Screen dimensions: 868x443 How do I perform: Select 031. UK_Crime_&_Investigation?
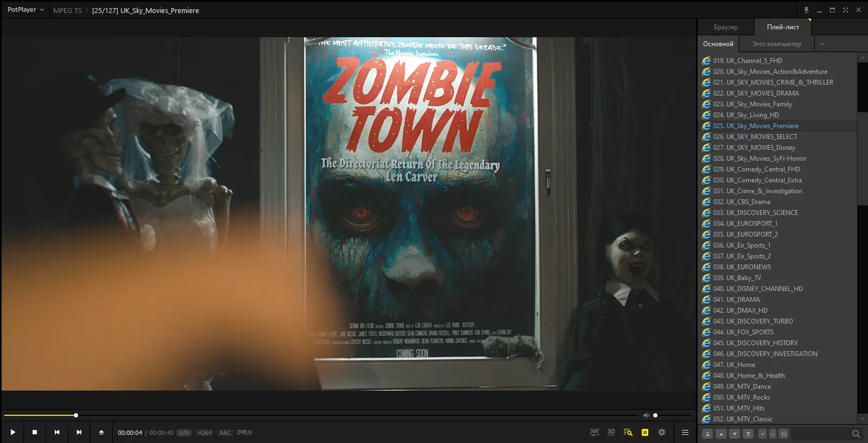[778, 191]
